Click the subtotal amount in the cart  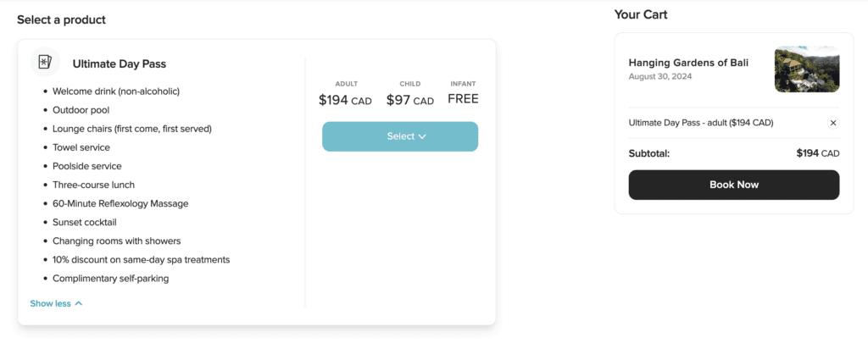[x=817, y=153]
